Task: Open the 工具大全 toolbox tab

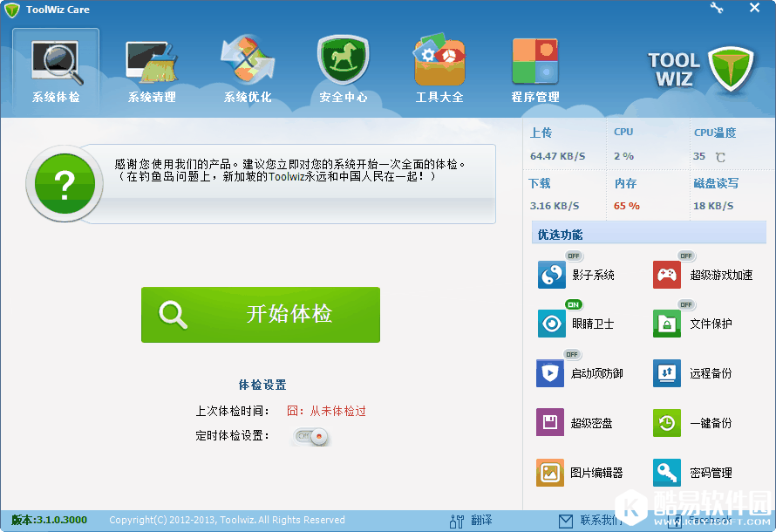Action: 439,70
